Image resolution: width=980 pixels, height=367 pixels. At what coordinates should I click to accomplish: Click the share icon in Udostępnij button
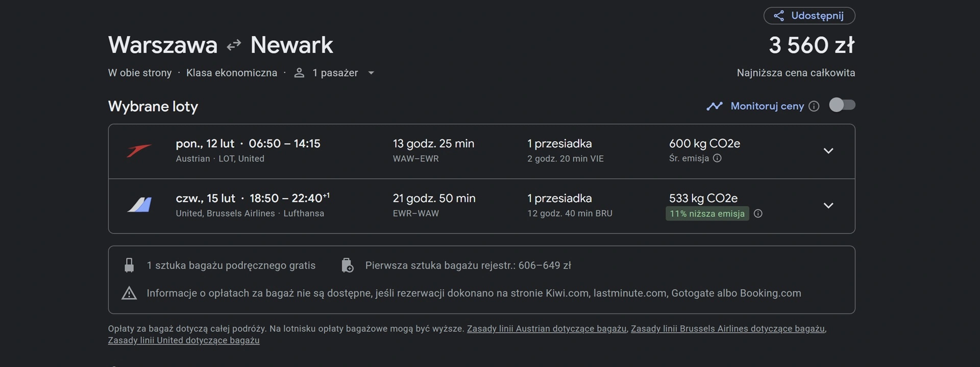coord(778,16)
